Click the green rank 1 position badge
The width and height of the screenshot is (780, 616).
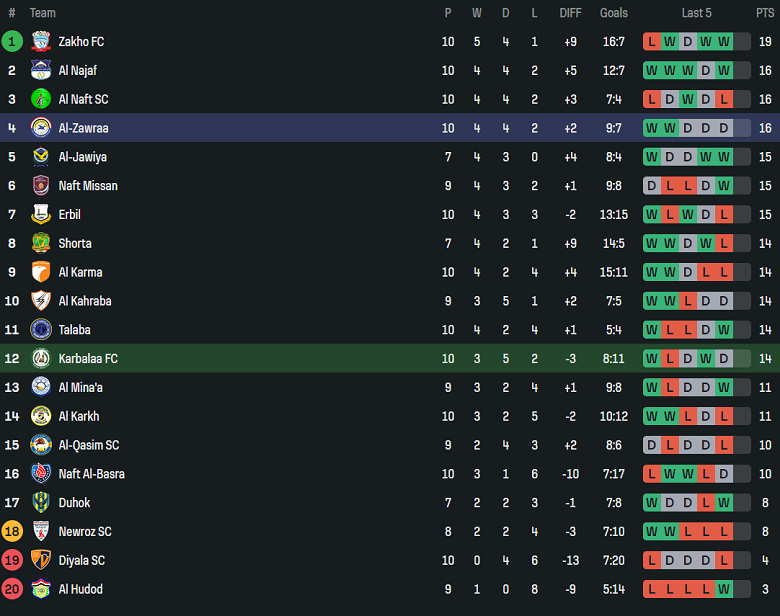pos(12,42)
